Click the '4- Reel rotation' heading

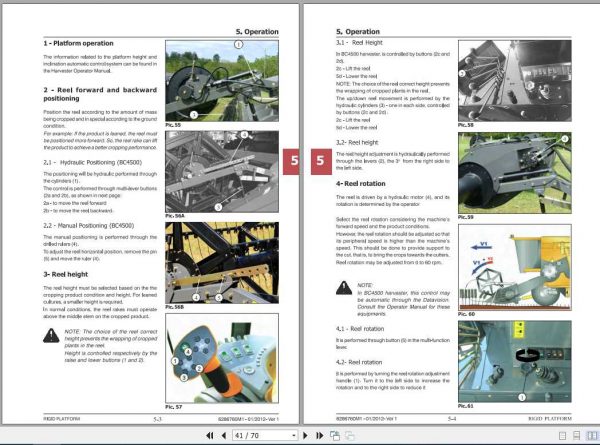pos(360,184)
